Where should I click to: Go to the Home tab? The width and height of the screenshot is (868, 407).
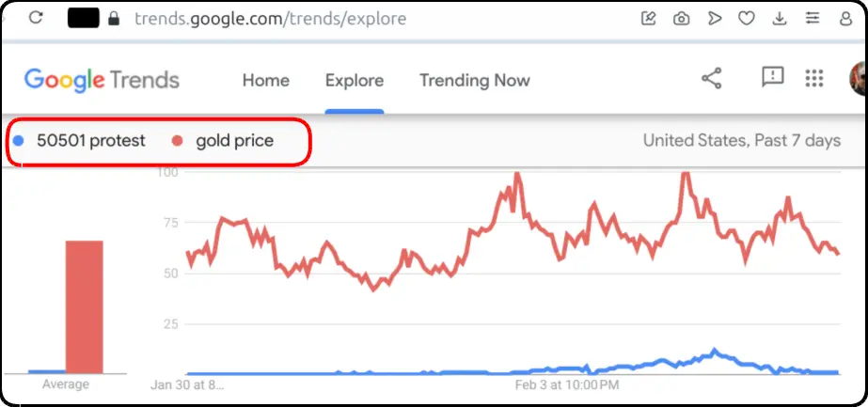tap(266, 80)
